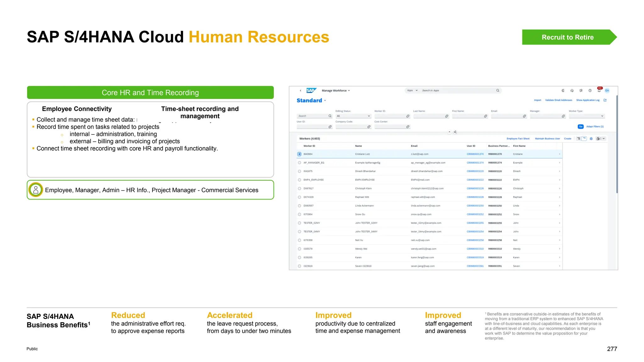The image size is (644, 362).
Task: Open value help for First Name filter
Action: (x=486, y=116)
